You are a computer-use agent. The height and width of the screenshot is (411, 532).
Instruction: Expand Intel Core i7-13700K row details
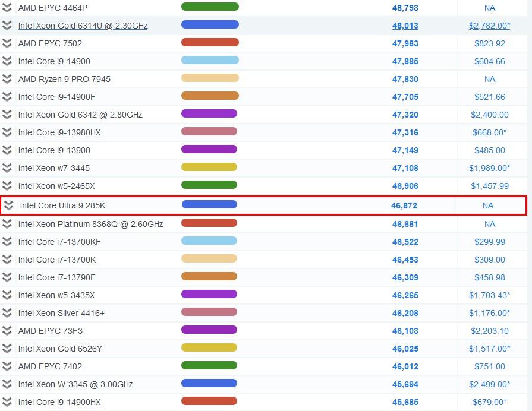7,260
